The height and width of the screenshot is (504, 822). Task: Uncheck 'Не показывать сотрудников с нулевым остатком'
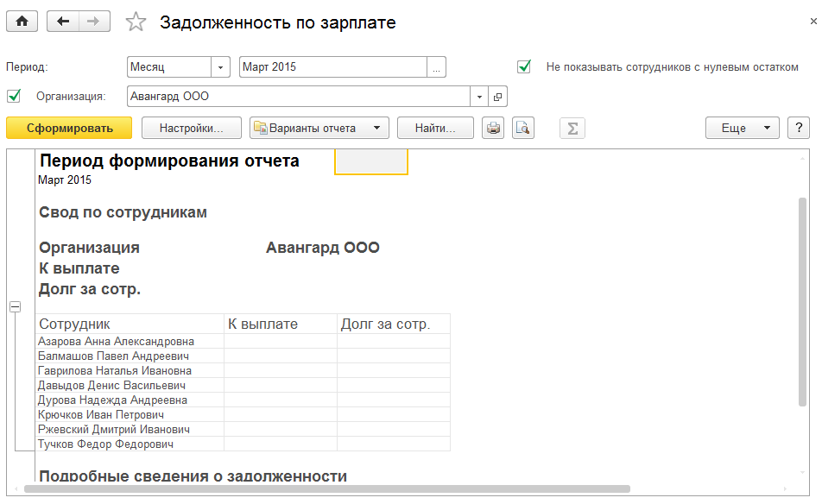tap(523, 66)
